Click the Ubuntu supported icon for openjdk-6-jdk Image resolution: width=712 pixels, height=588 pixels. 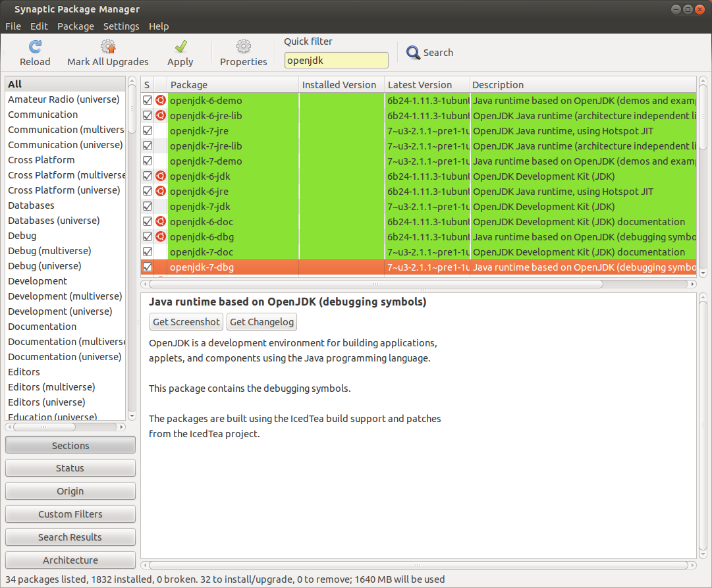(161, 176)
